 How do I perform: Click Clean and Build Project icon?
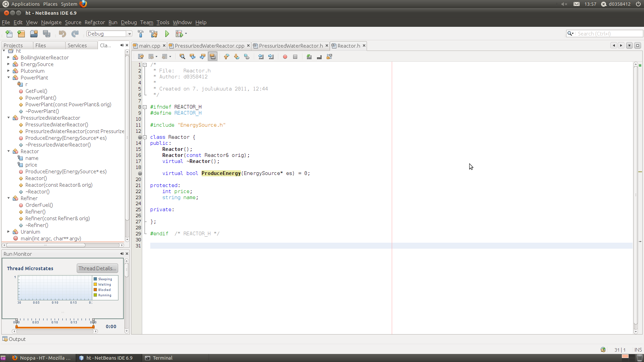[154, 34]
